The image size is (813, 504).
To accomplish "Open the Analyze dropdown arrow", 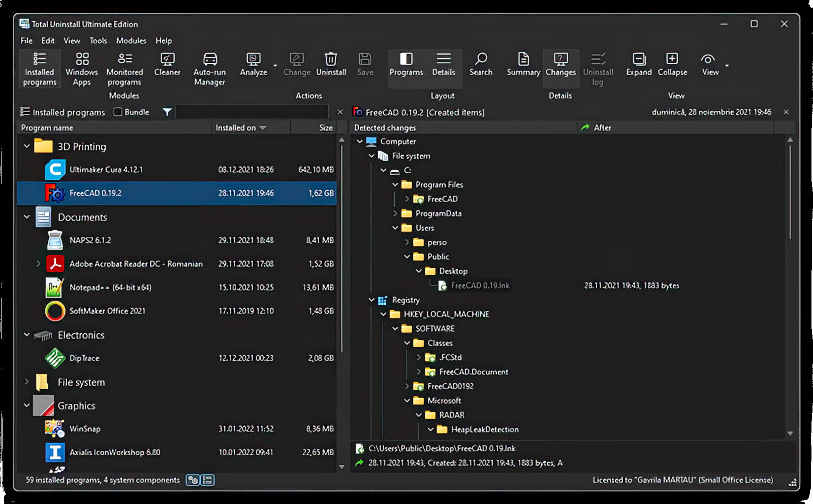I will tap(275, 66).
